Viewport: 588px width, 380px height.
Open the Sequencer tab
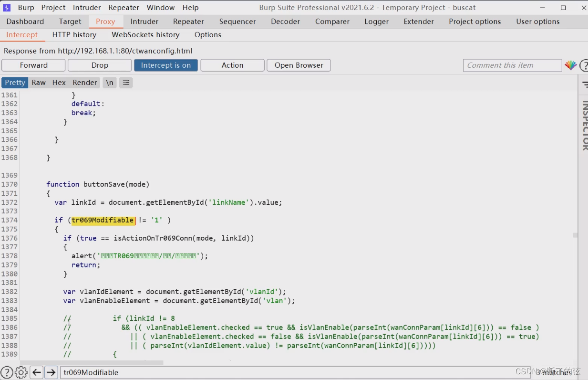[237, 21]
